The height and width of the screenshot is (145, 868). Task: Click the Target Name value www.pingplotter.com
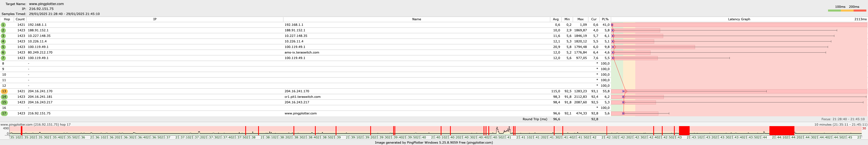[46, 4]
